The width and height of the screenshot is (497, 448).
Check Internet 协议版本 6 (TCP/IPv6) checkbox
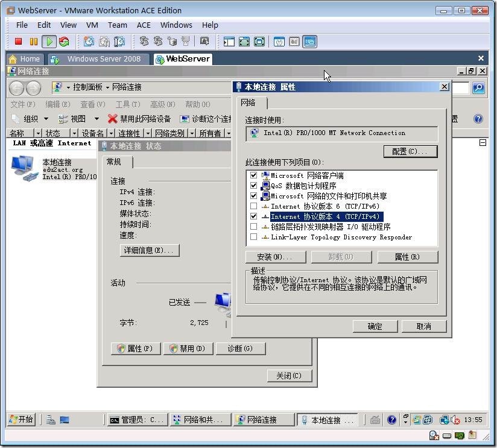pyautogui.click(x=253, y=206)
